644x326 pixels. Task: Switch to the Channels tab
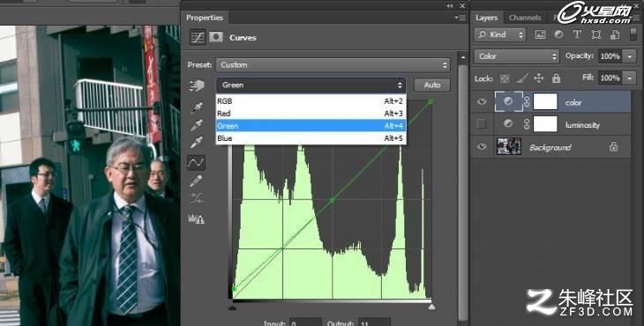click(525, 18)
